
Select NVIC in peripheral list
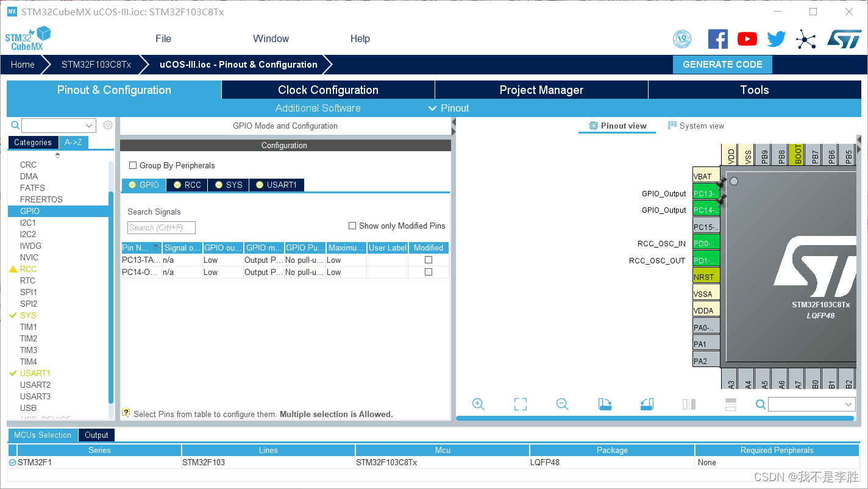[29, 257]
